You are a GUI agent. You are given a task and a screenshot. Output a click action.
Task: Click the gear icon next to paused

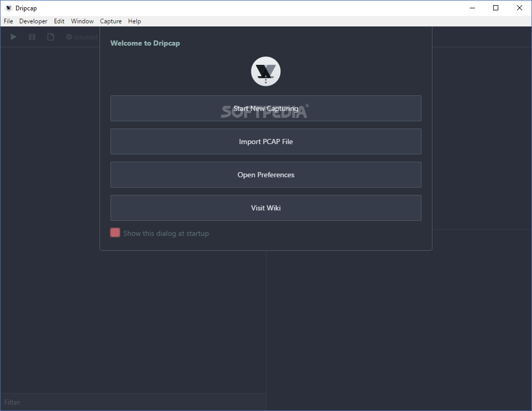(69, 37)
